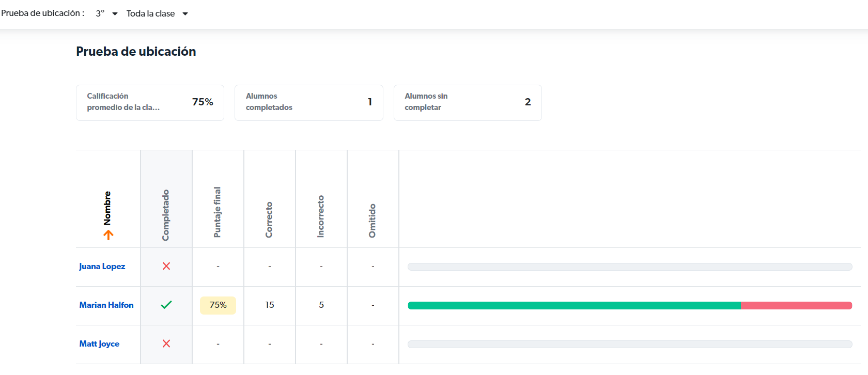Click the Calificación promedio de la clase card

pyautogui.click(x=150, y=103)
